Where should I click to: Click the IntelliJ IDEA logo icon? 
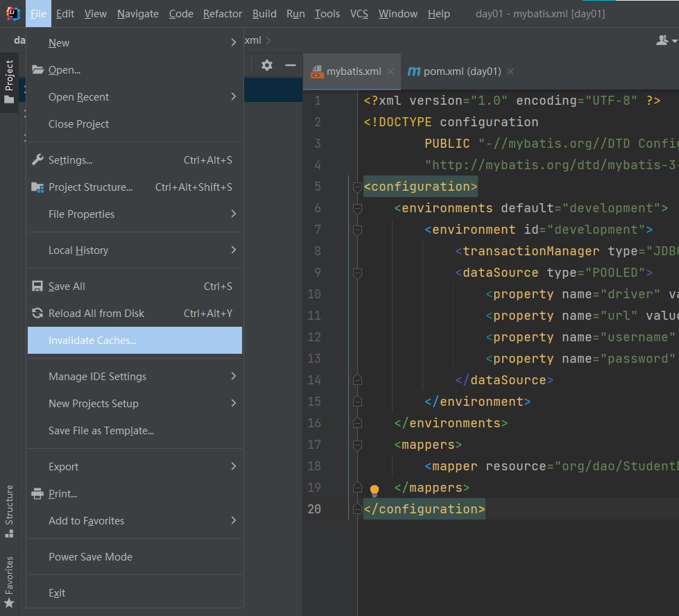[13, 13]
